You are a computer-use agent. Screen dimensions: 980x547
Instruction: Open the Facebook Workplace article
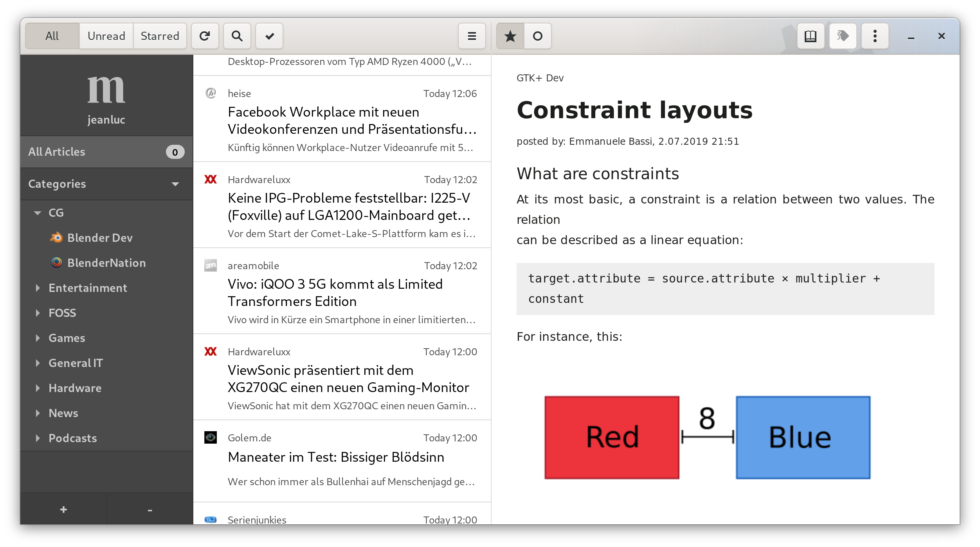pos(342,119)
